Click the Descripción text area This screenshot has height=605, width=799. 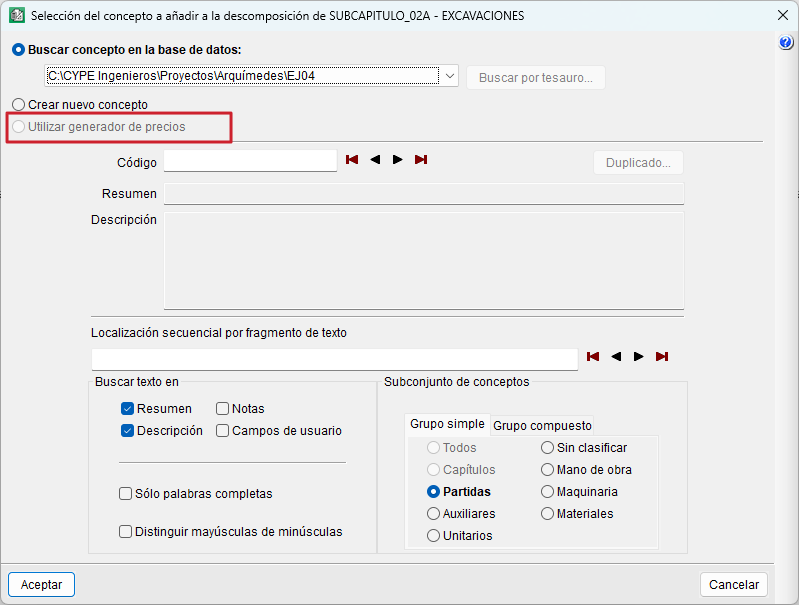click(423, 260)
